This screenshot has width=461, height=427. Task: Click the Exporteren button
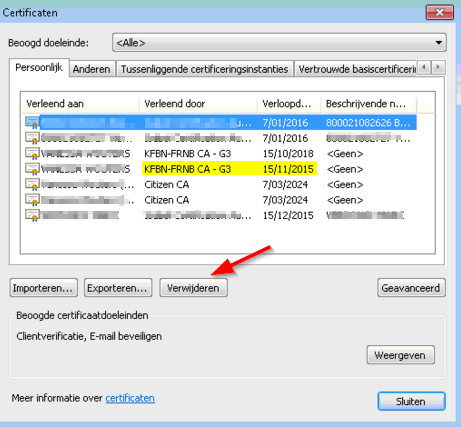coord(118,288)
